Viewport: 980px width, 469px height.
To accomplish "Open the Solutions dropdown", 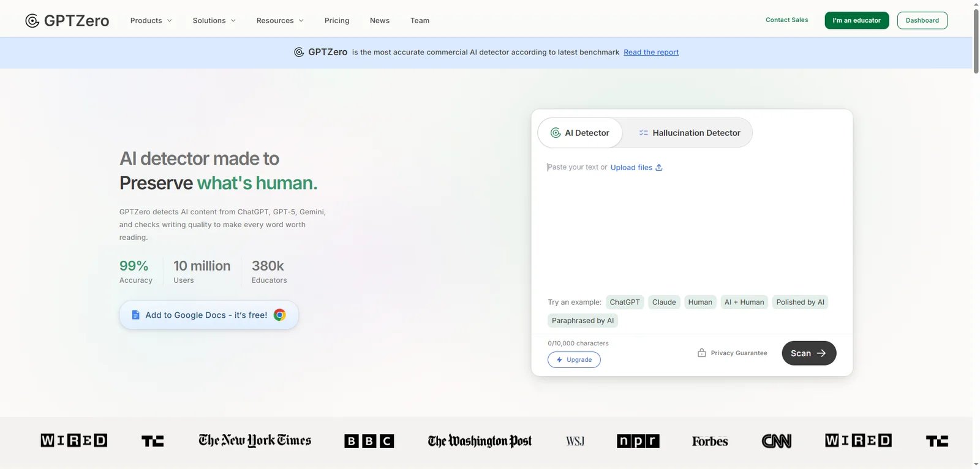I will (x=214, y=21).
